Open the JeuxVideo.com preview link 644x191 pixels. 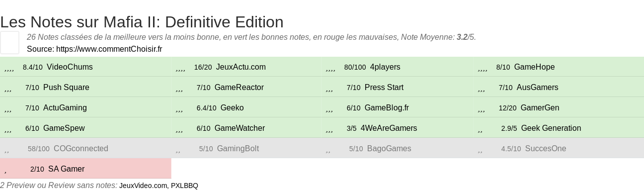click(143, 186)
